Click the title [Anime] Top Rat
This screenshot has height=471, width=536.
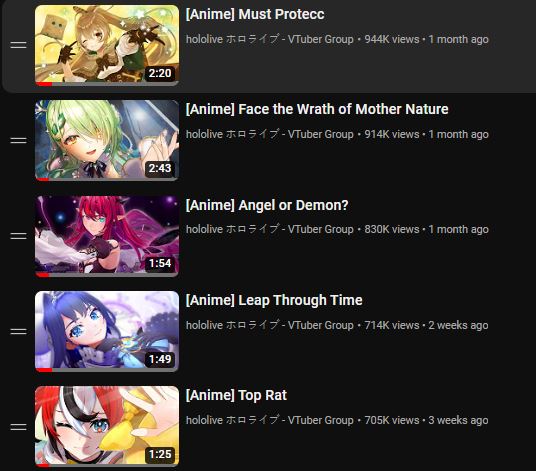[x=236, y=395]
